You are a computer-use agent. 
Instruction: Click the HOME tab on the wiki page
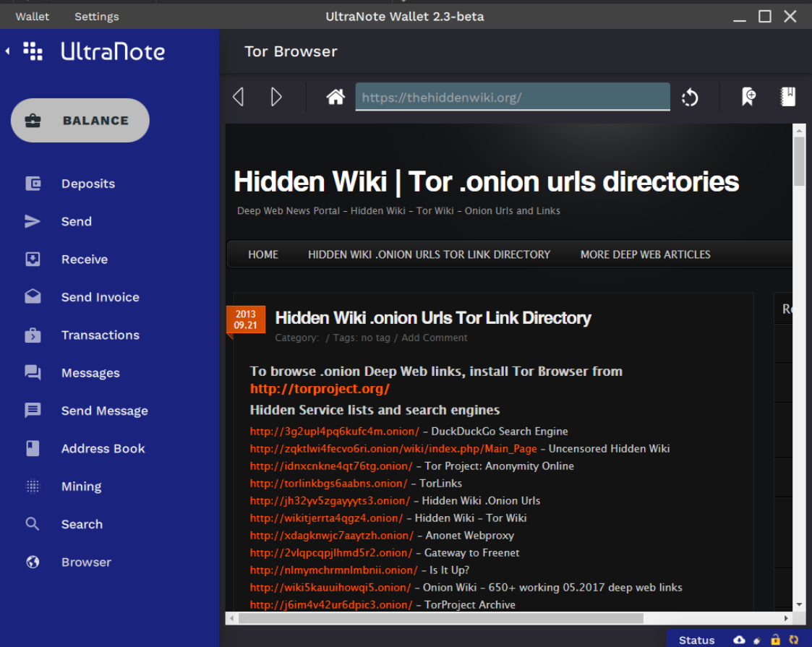click(263, 254)
